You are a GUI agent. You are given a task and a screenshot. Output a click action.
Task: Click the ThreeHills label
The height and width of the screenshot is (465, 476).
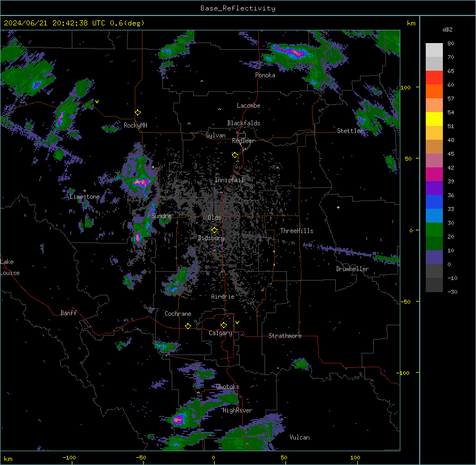pos(297,231)
